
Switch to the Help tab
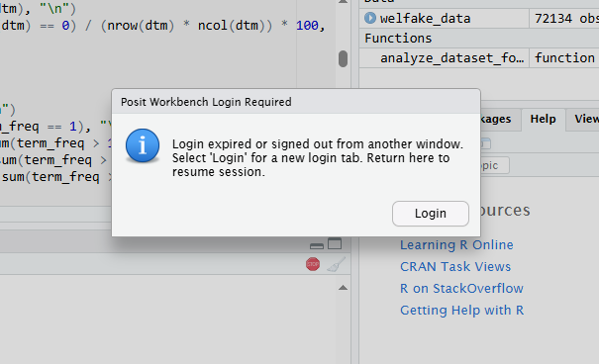pos(543,119)
